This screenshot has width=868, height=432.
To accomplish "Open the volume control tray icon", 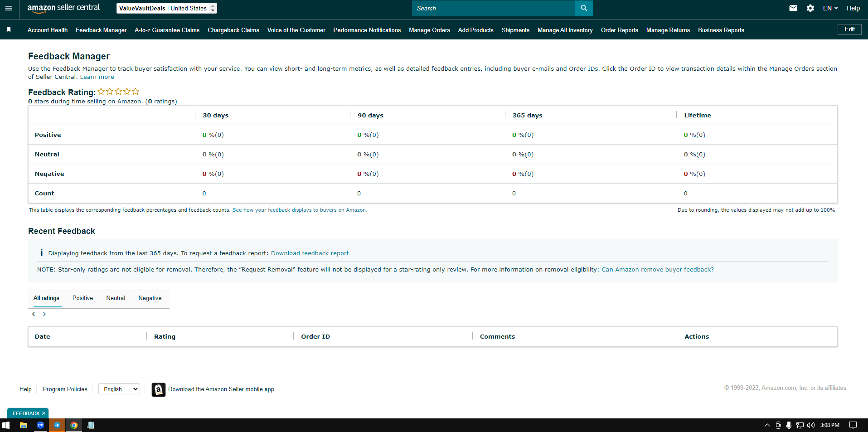I will click(x=811, y=425).
